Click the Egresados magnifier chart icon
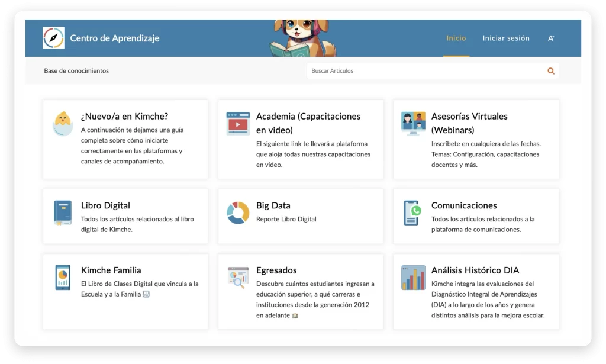This screenshot has height=364, width=606. [x=238, y=278]
